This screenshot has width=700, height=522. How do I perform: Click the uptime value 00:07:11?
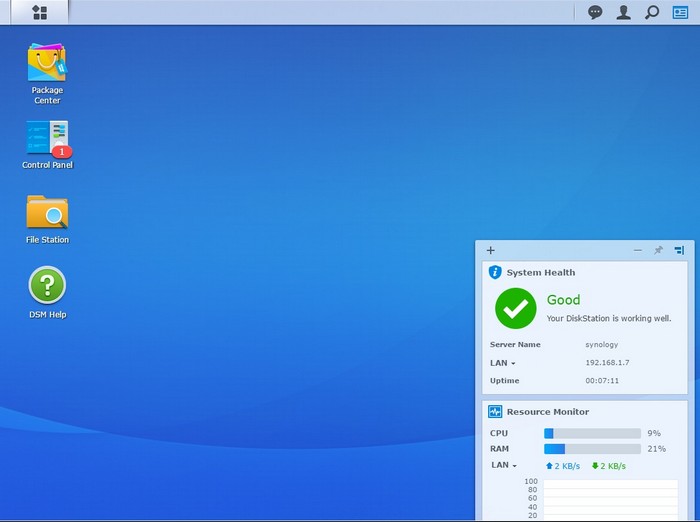point(602,381)
